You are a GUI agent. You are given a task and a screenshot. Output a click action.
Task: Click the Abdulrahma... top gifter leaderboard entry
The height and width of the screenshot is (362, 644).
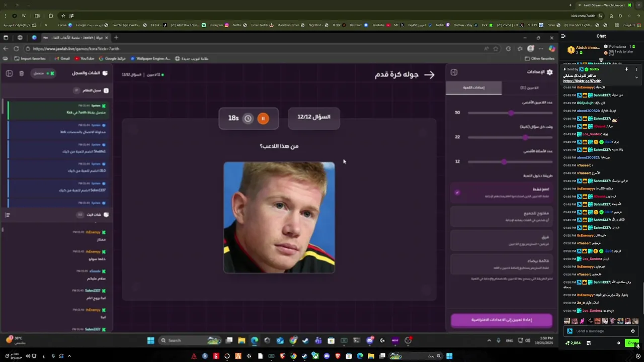(584, 49)
